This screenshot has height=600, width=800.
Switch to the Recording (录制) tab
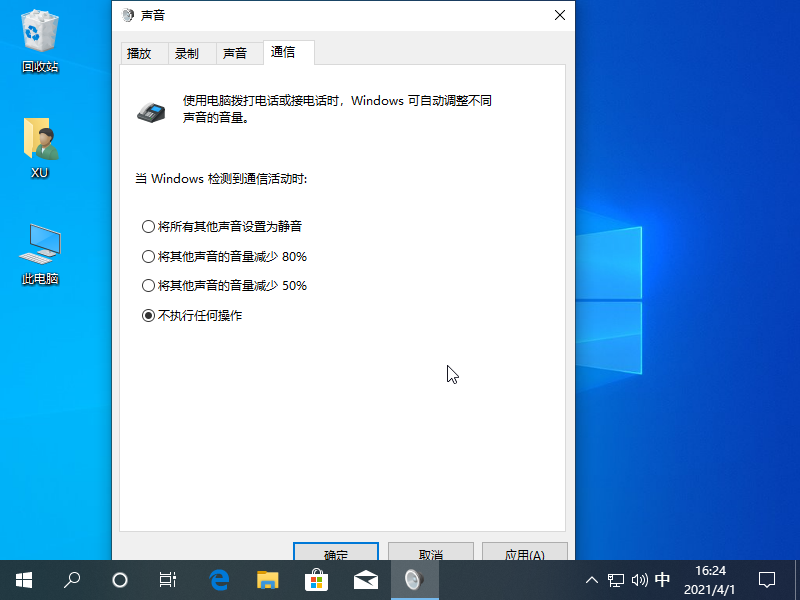pyautogui.click(x=187, y=54)
